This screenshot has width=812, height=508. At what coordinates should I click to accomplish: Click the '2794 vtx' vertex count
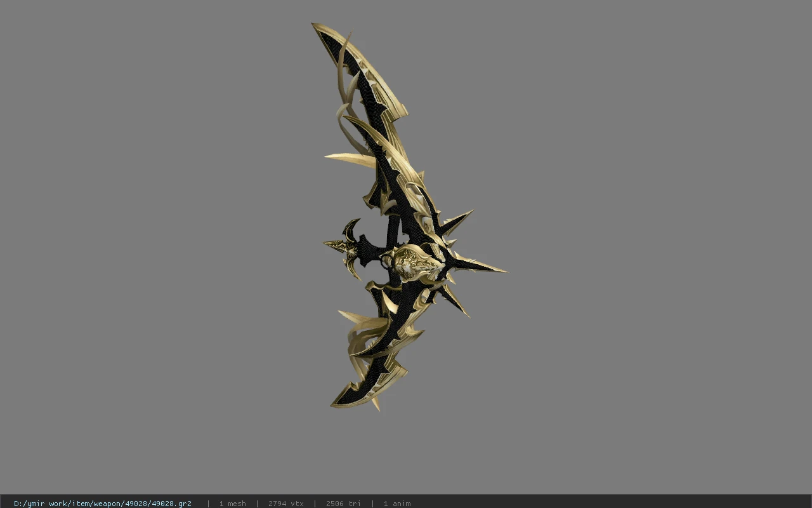pos(286,504)
